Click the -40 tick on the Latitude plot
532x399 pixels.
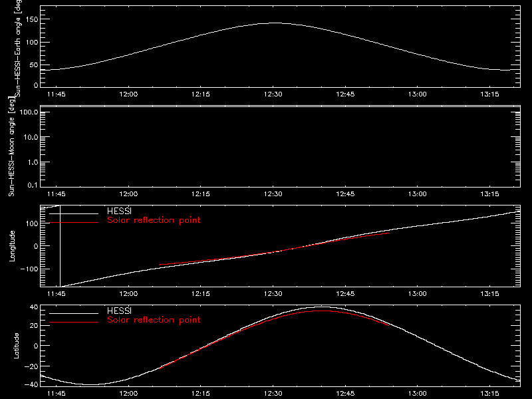pos(31,384)
